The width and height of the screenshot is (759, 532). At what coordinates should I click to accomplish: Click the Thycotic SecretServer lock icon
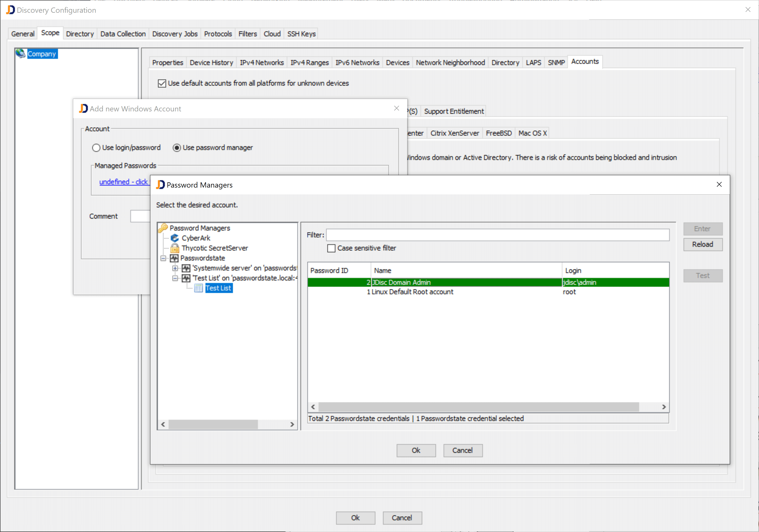(x=174, y=248)
